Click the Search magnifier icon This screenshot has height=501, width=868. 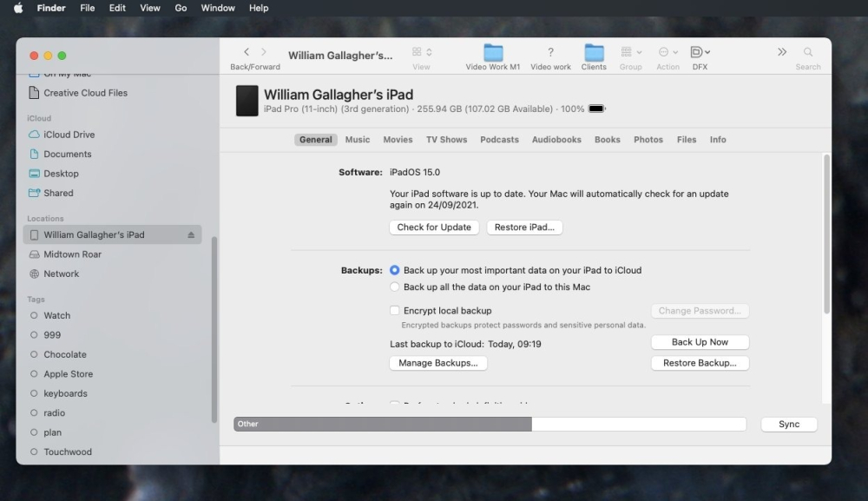click(808, 53)
